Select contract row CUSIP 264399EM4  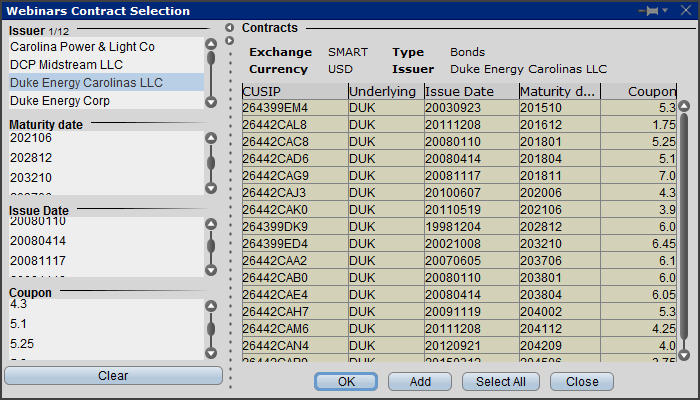point(459,108)
